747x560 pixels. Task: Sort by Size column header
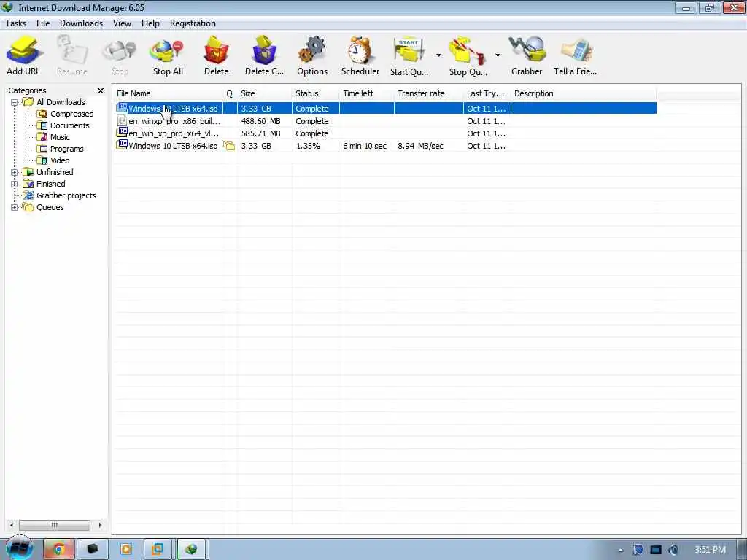point(264,93)
